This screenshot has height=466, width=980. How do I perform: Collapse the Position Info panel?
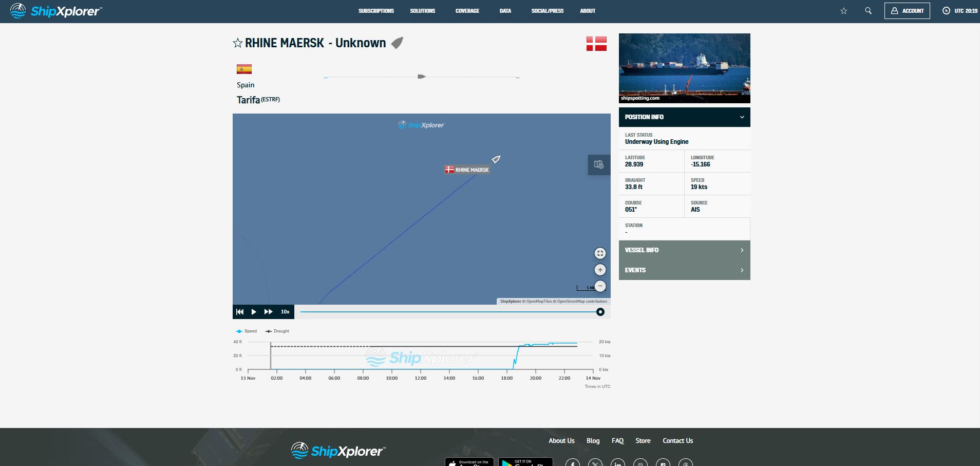(684, 117)
